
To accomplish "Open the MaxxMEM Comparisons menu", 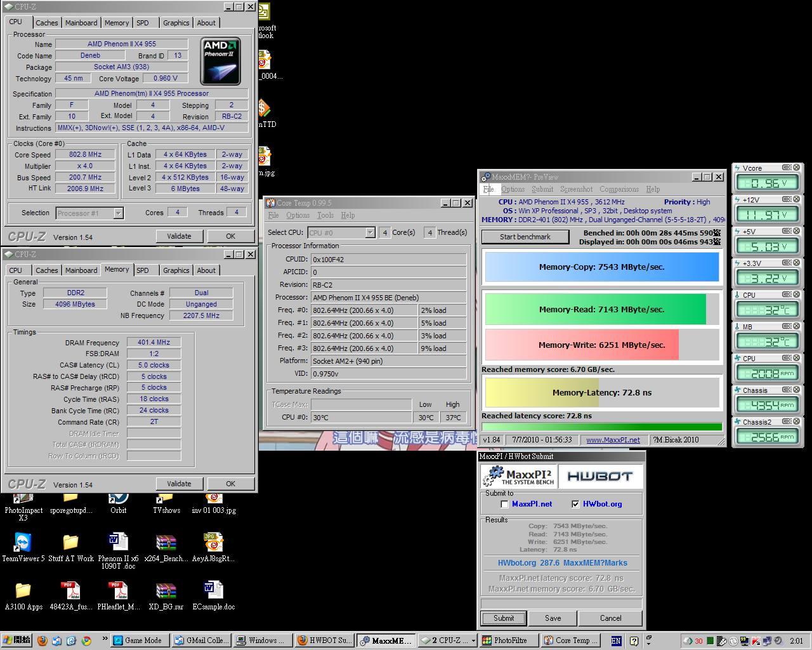I will point(619,189).
